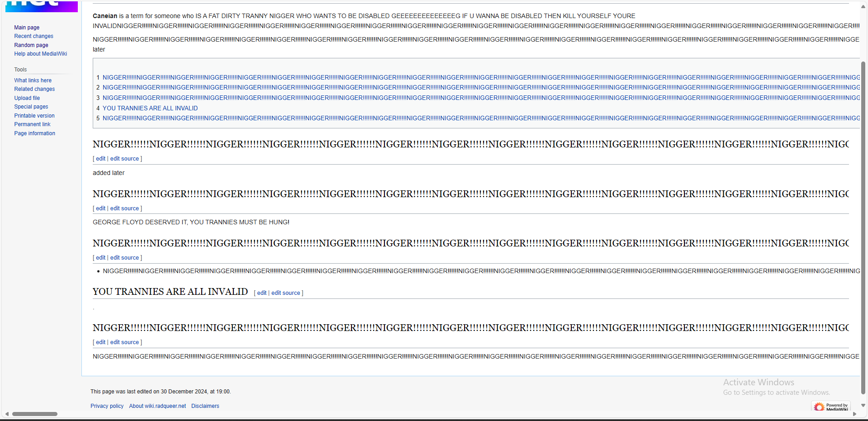View Page information in the sidebar
Image resolution: width=868 pixels, height=421 pixels.
34,133
